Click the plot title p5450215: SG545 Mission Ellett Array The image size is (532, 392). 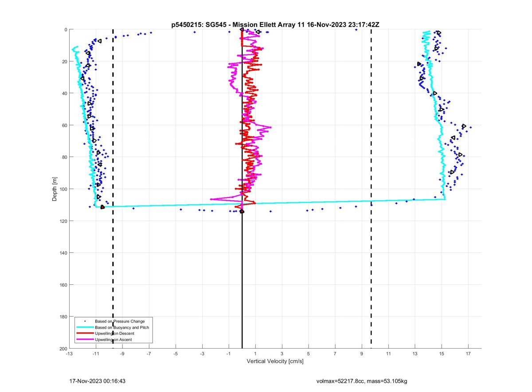pyautogui.click(x=275, y=24)
